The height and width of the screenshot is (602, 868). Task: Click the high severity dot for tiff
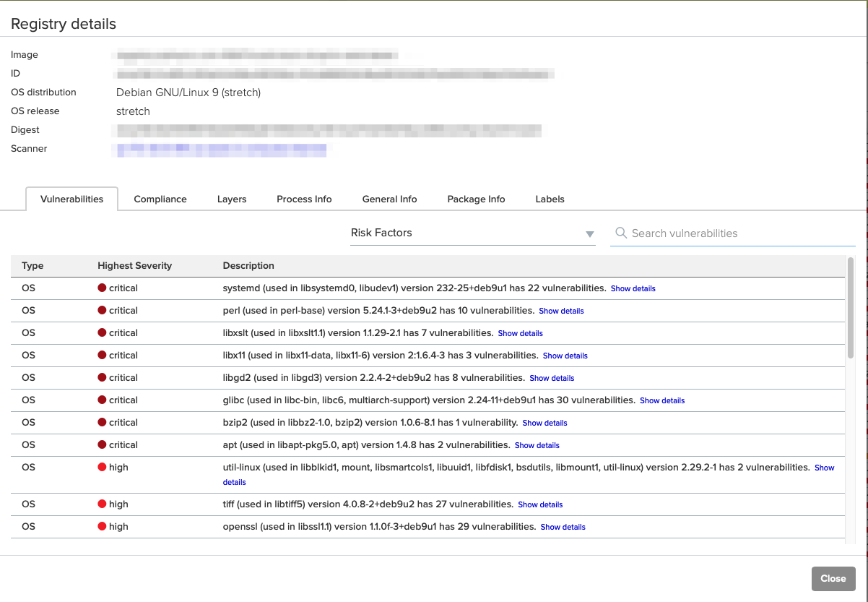102,504
